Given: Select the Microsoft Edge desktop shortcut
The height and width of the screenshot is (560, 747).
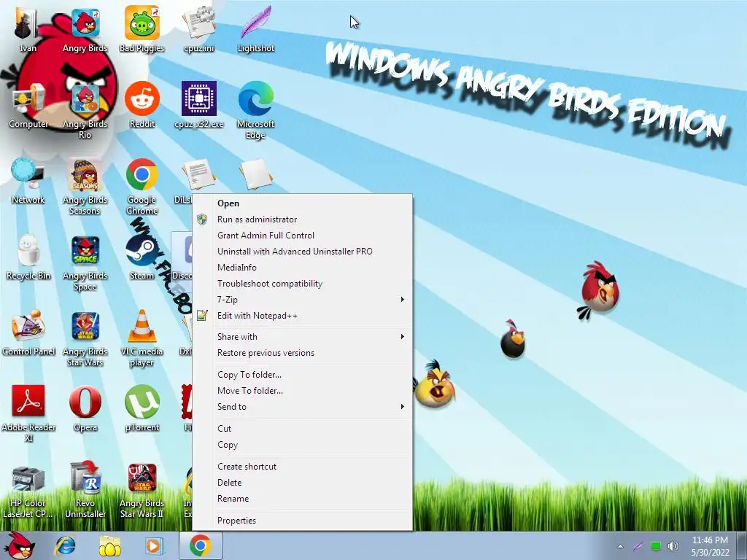Looking at the screenshot, I should (x=256, y=111).
